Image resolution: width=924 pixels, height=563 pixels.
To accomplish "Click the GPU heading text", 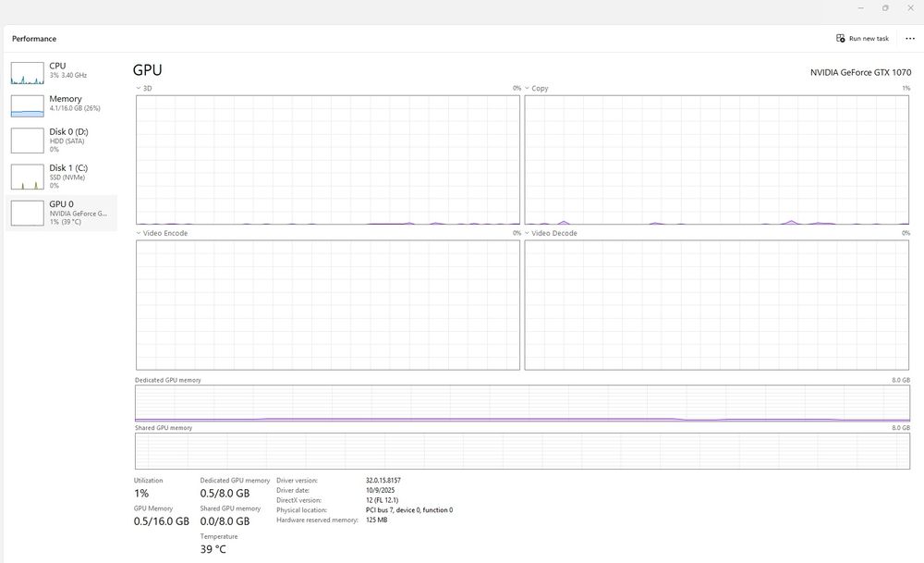I will (x=147, y=70).
